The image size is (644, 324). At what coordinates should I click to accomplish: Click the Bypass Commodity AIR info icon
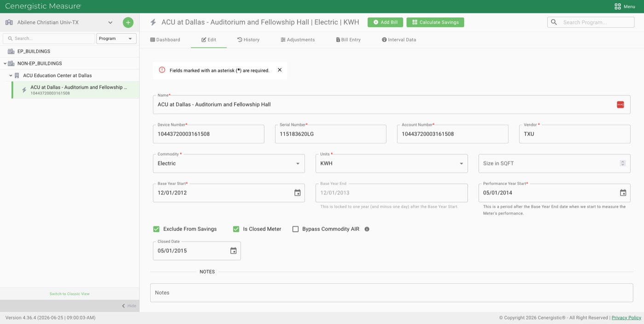[367, 229]
